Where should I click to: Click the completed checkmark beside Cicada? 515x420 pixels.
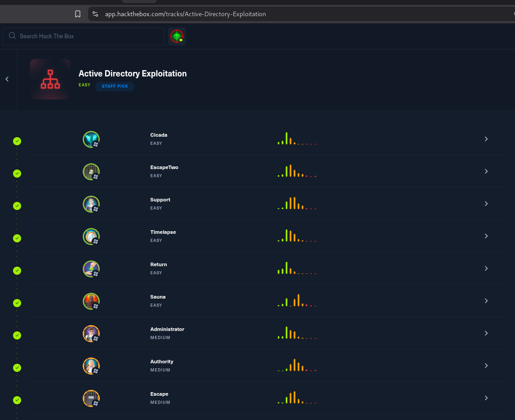click(x=17, y=141)
